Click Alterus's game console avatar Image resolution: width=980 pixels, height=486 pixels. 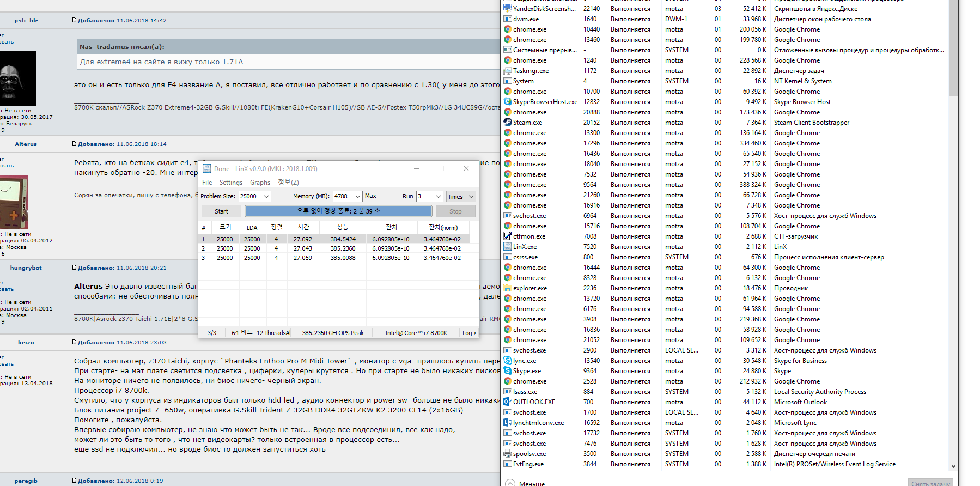click(x=14, y=202)
